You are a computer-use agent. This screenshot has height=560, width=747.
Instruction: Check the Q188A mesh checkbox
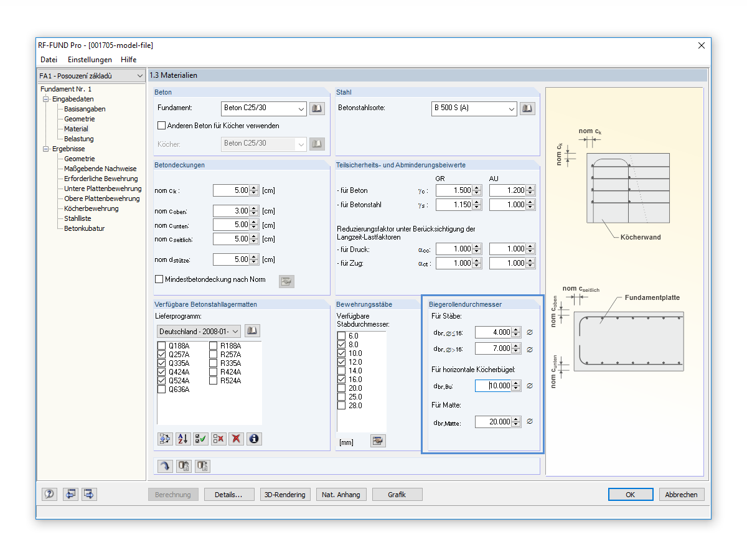(x=162, y=346)
